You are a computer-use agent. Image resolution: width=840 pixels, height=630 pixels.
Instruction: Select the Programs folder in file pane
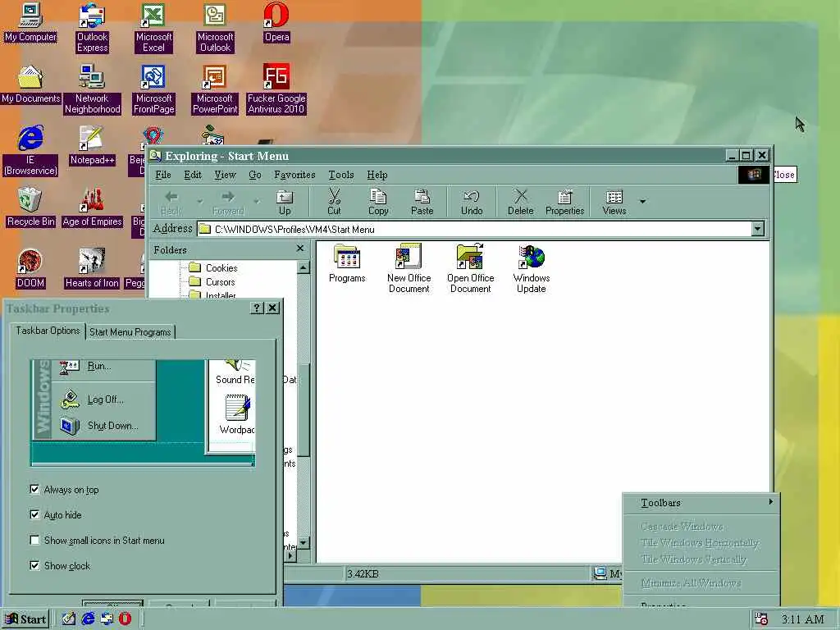(x=347, y=263)
